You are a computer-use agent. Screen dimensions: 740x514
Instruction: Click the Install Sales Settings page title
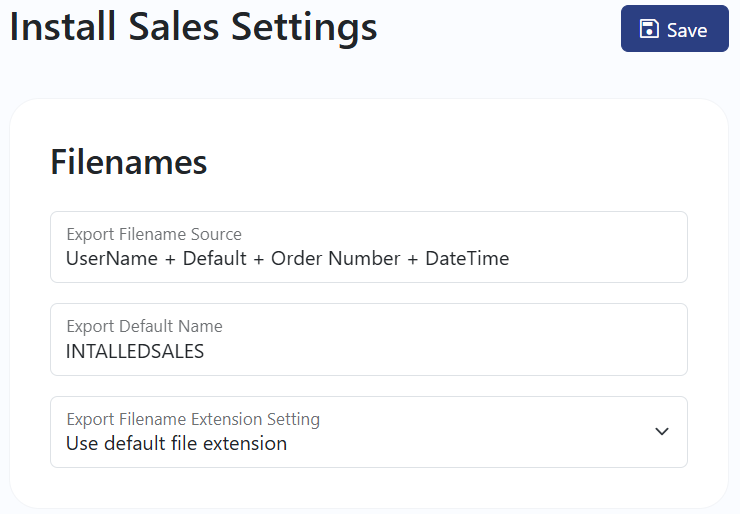(x=193, y=27)
